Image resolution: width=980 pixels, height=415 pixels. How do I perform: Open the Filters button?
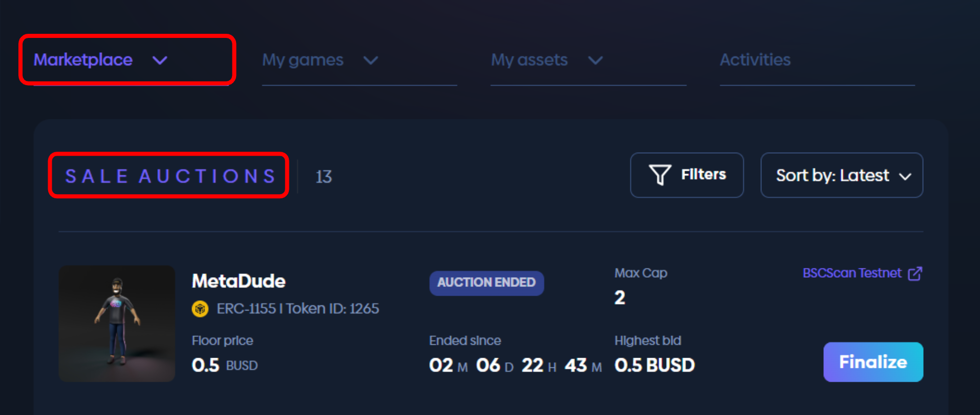[x=687, y=175]
